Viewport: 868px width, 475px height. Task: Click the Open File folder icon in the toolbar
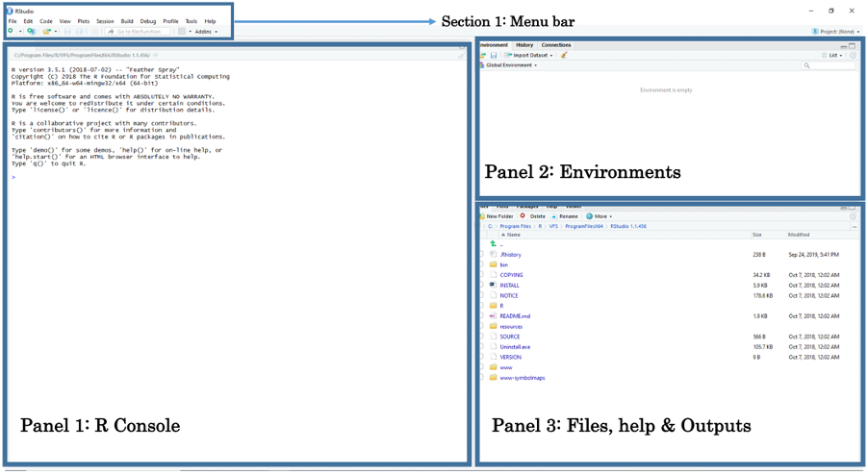[45, 32]
